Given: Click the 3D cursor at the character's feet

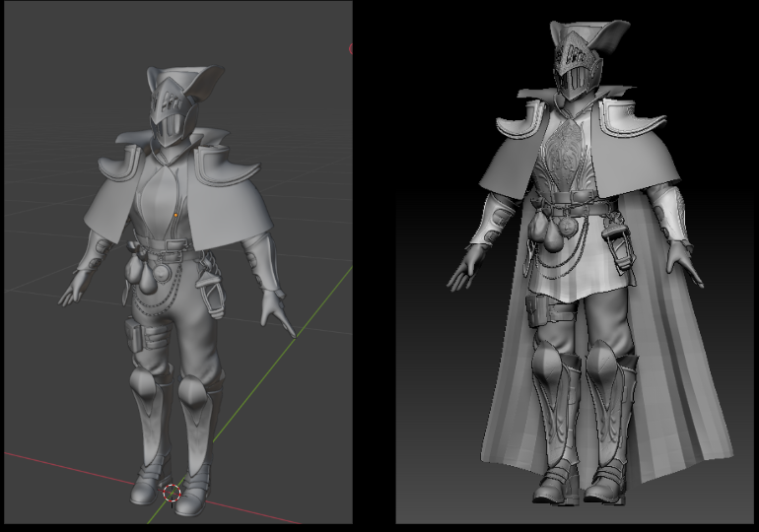Looking at the screenshot, I should tap(172, 494).
